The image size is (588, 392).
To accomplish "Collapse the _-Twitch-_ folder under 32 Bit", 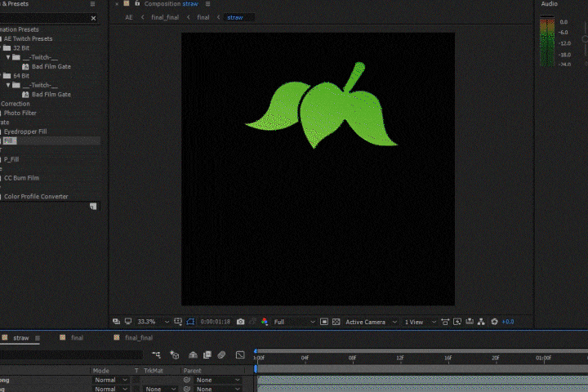I will pos(8,57).
